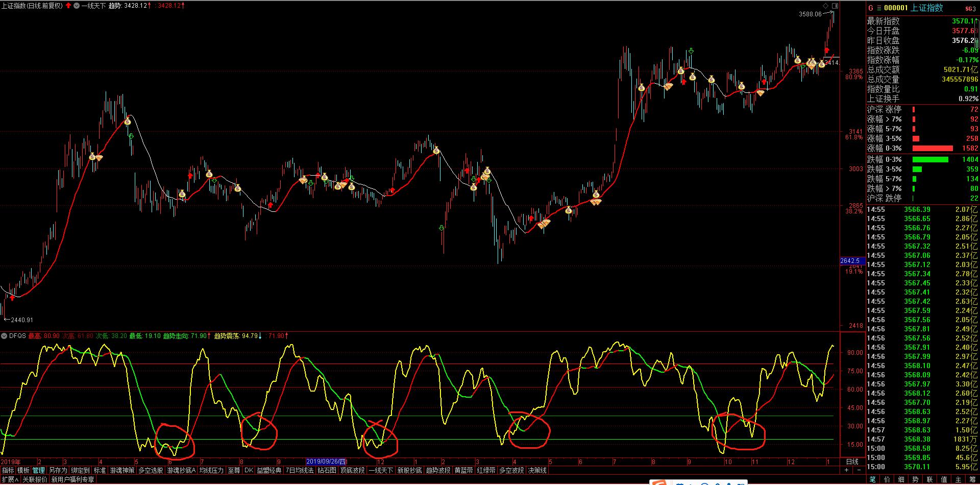This screenshot has height=485, width=980.
Task: Expand the 扩展 panel at bottom left
Action: click(x=10, y=479)
